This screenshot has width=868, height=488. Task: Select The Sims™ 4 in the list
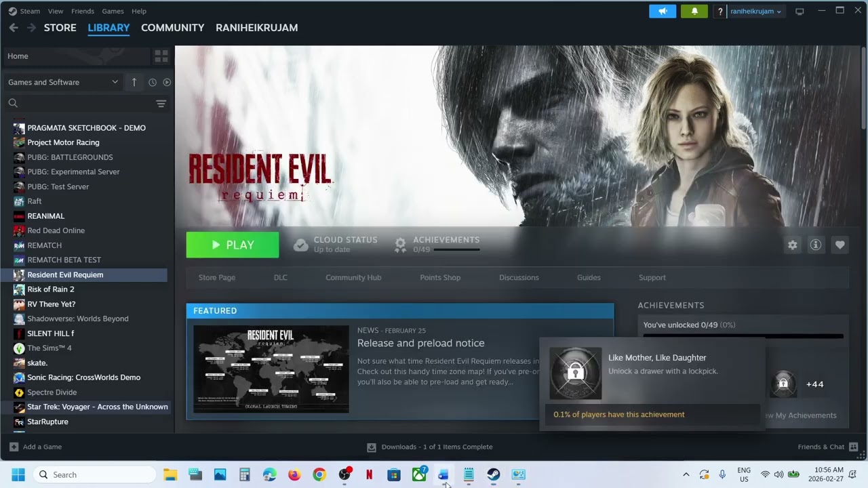point(49,348)
